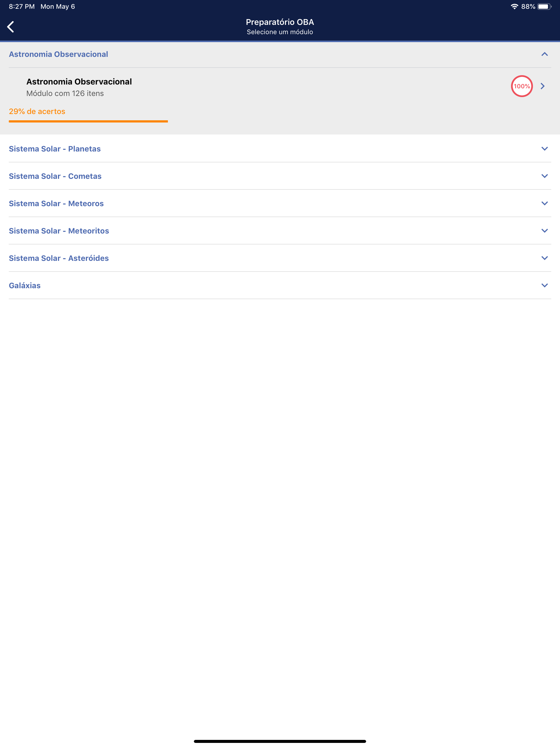Open Sistema Solar - Meteoritos label
Viewport: 560px width, 747px height.
(59, 231)
